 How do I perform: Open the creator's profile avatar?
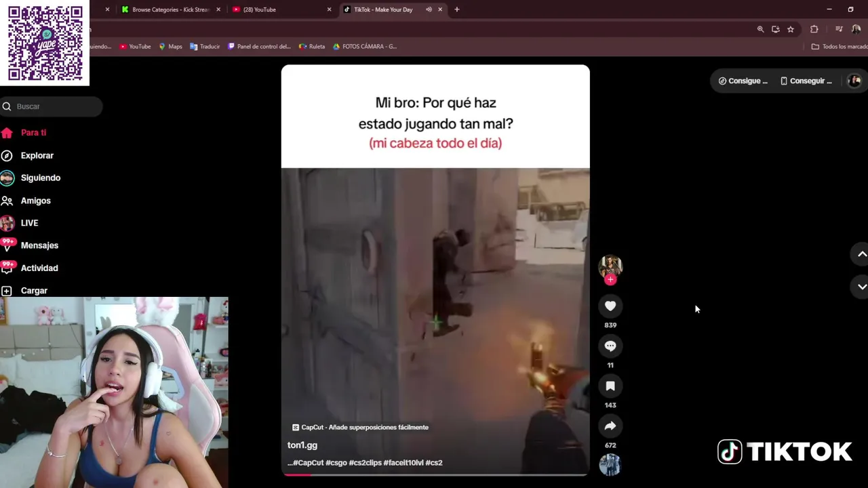[x=610, y=266]
